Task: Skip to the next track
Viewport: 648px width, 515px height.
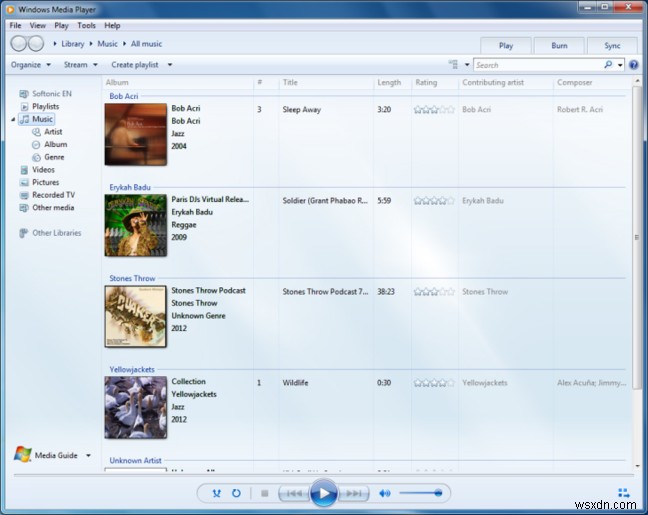Action: 353,493
